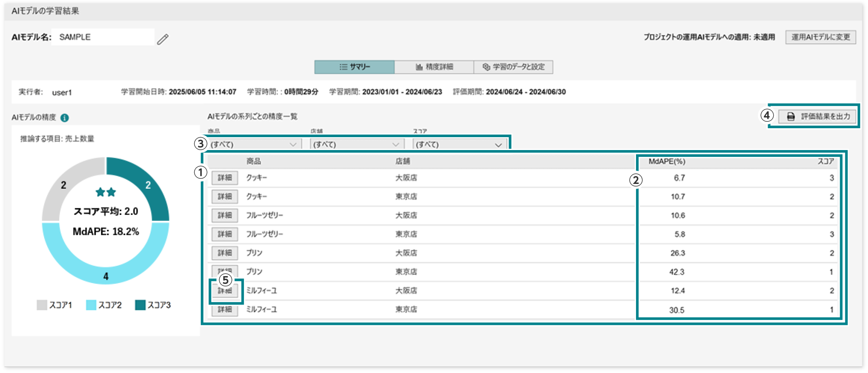
Task: Click the 評価期間 2024/06/24 - 2024/06/30 text
Action: [509, 92]
